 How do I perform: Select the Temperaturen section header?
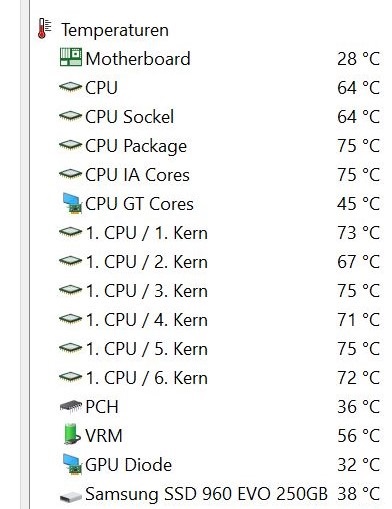[x=115, y=30]
